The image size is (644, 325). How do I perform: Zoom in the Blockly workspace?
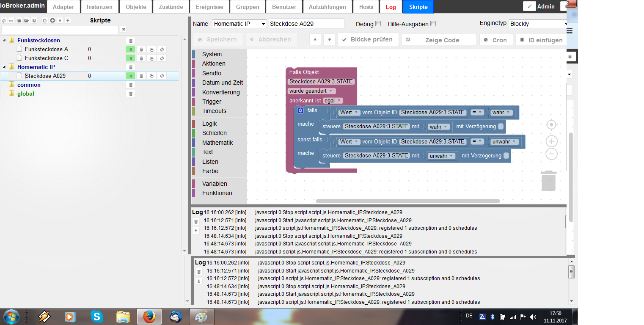[551, 141]
